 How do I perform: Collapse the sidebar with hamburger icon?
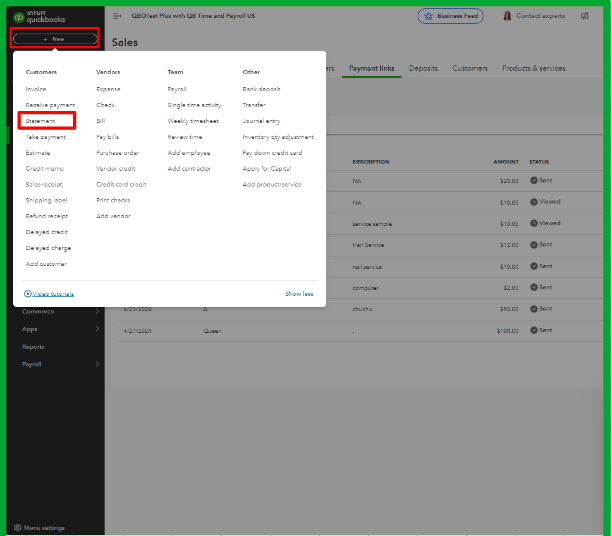click(x=118, y=16)
